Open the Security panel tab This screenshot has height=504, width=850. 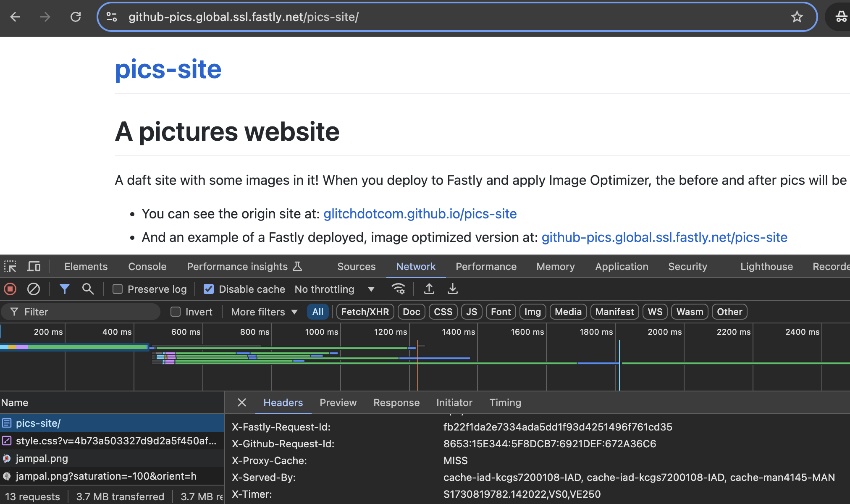(x=687, y=266)
